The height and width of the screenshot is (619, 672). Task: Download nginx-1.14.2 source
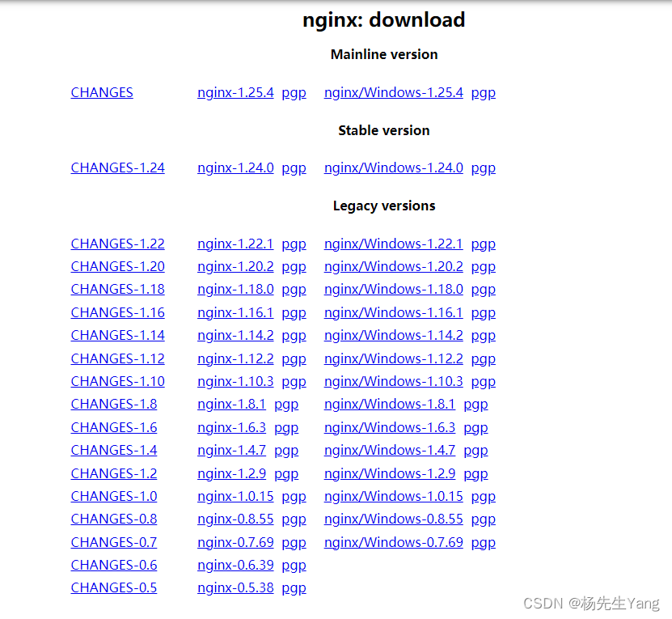[235, 336]
